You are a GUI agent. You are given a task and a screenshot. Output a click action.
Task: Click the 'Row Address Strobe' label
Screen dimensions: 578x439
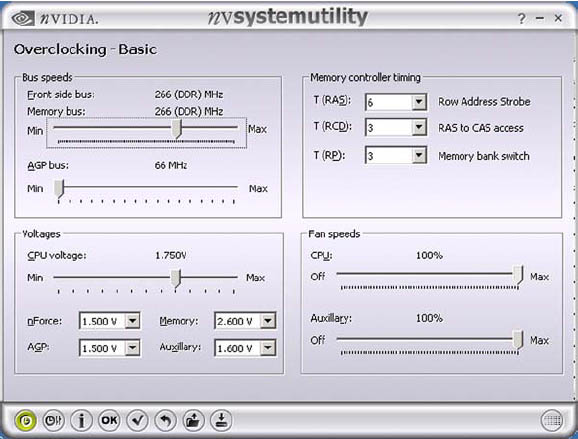click(484, 102)
